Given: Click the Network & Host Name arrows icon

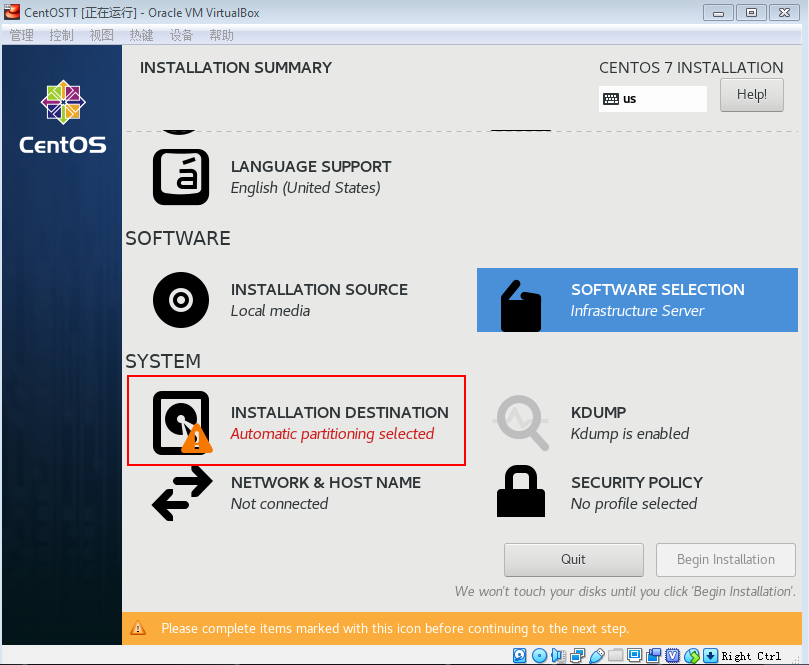Looking at the screenshot, I should [x=182, y=493].
